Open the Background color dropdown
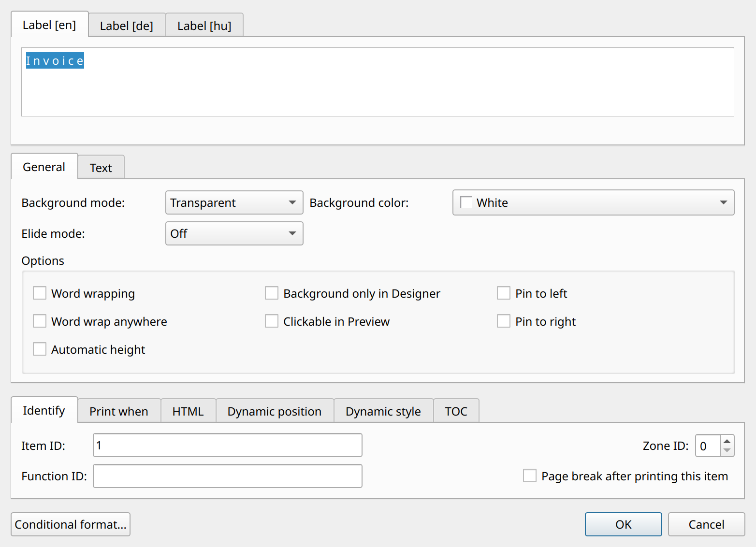Screen dimensions: 756x547 coord(594,202)
